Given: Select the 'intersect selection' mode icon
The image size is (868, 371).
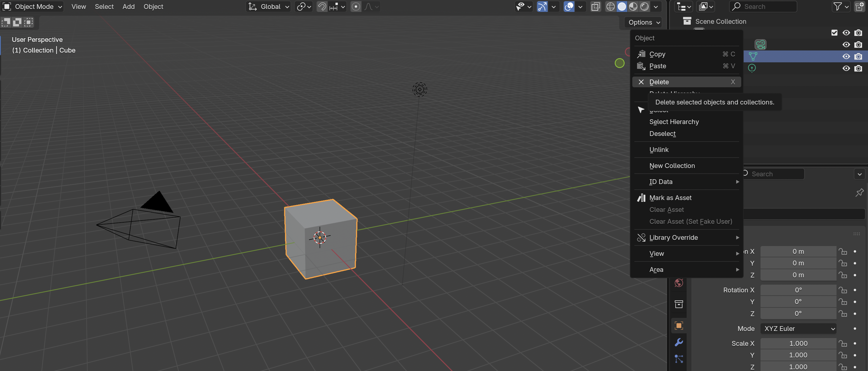Looking at the screenshot, I should pos(28,22).
